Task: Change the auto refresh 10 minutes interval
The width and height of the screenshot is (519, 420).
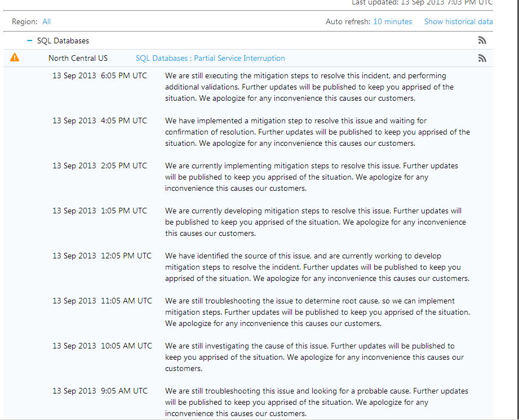Action: coord(392,21)
